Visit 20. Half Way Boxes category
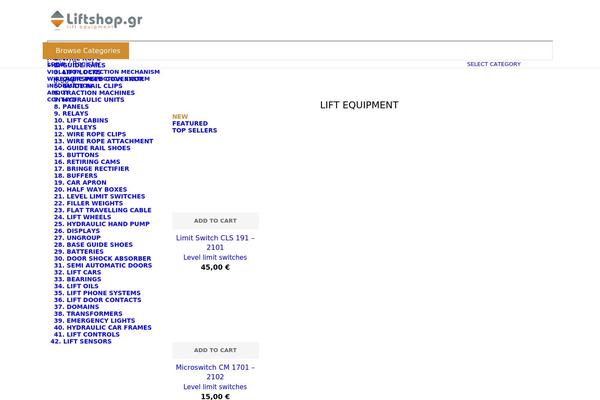Image resolution: width=600 pixels, height=400 pixels. pos(90,189)
